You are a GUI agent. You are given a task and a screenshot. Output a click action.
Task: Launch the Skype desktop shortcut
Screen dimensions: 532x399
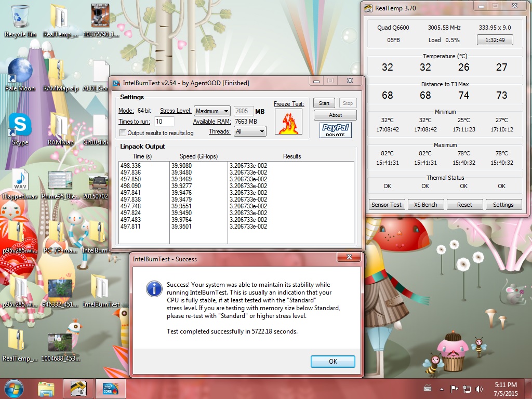tap(20, 129)
